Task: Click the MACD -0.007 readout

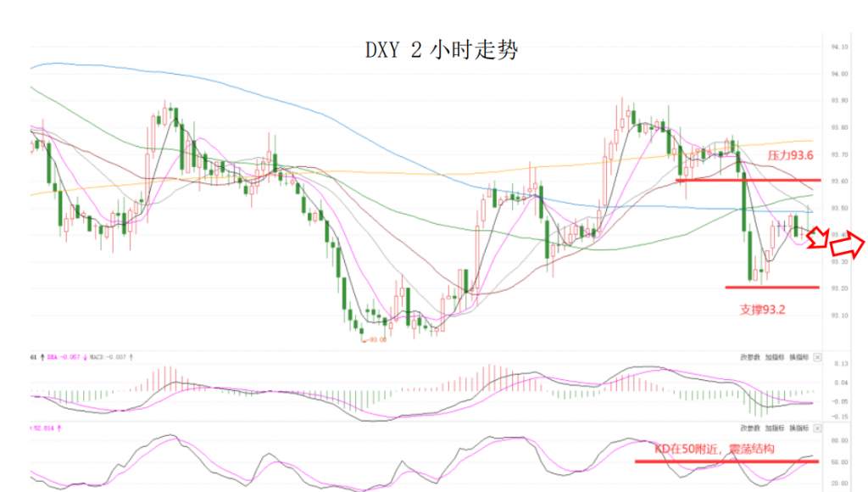Action: click(x=108, y=357)
